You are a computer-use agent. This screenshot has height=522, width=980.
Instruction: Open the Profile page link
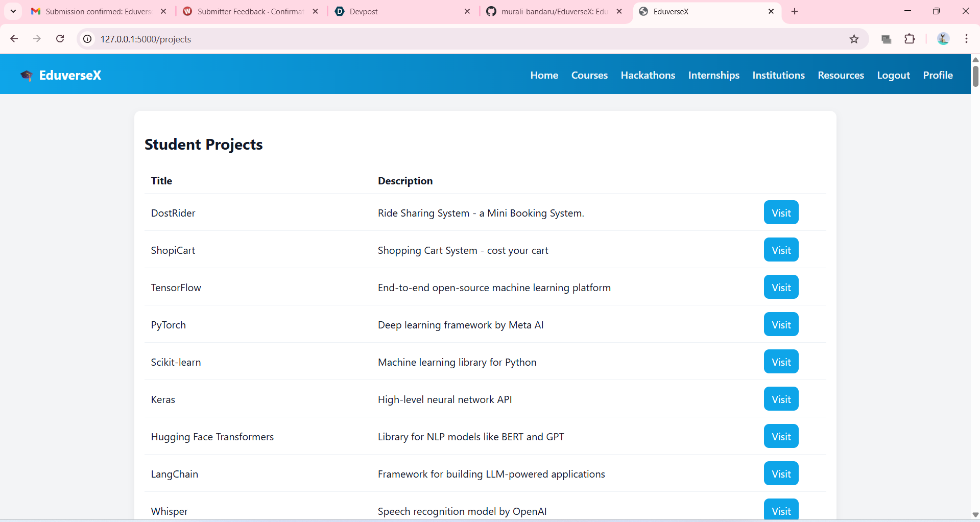938,75
